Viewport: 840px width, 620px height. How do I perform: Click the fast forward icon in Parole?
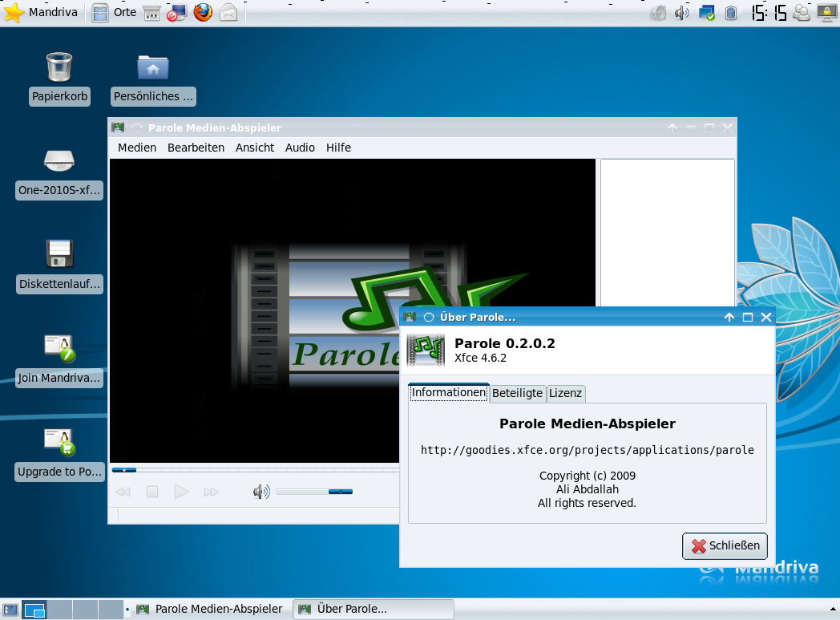[x=211, y=492]
